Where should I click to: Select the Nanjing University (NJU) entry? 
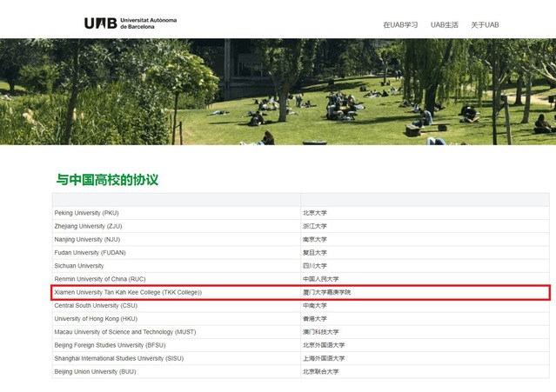coord(87,239)
